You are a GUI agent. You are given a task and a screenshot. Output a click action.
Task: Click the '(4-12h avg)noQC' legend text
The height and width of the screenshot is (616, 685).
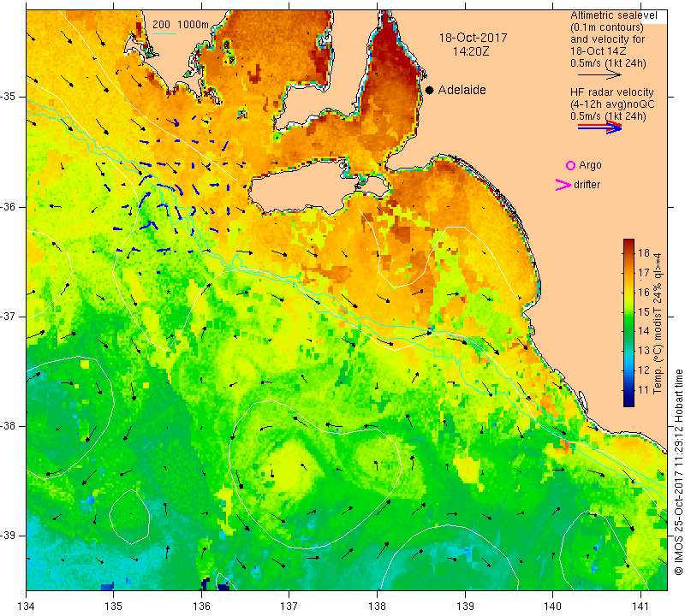pyautogui.click(x=612, y=104)
